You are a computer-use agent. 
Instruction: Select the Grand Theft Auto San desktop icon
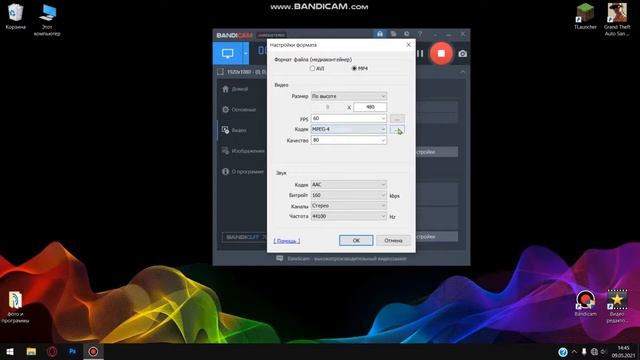pos(617,20)
